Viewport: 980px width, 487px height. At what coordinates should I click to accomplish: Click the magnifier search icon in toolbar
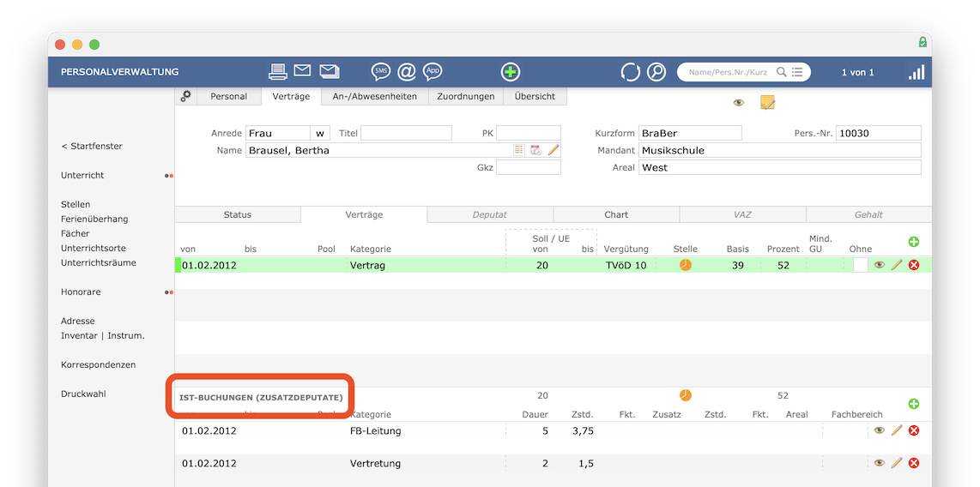pos(656,72)
